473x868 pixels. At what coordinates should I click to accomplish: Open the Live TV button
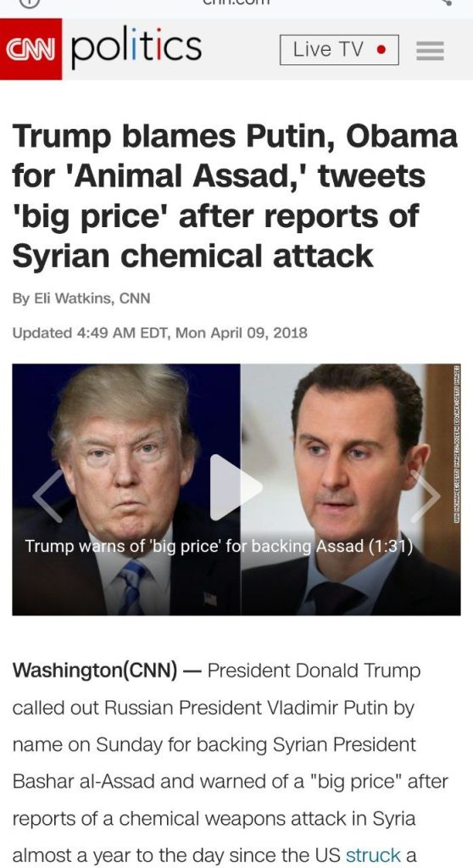[339, 50]
